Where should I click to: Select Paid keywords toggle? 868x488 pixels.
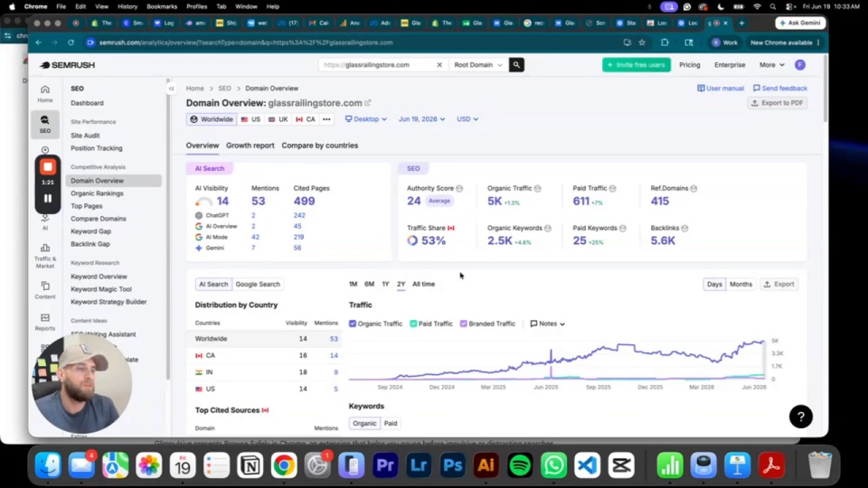[x=391, y=423]
